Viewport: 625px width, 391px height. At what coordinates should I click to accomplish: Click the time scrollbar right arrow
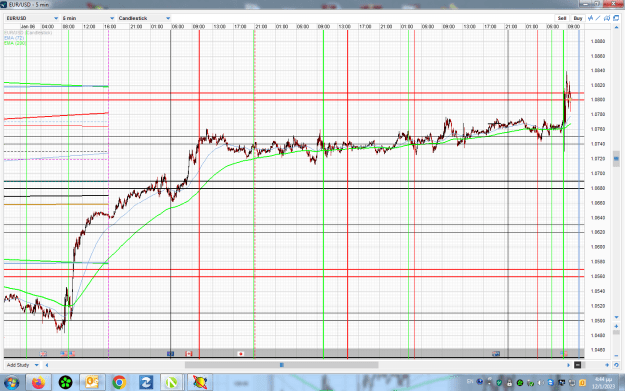click(568, 365)
